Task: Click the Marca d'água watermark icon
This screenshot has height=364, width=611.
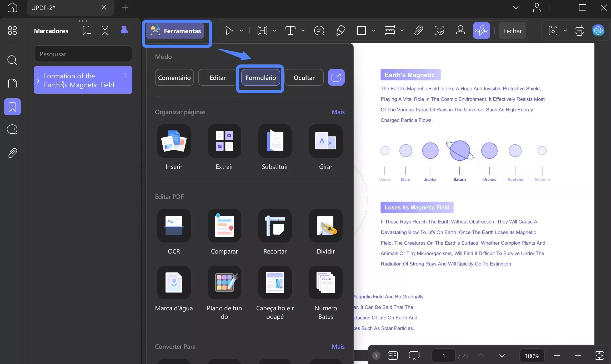Action: point(174,282)
